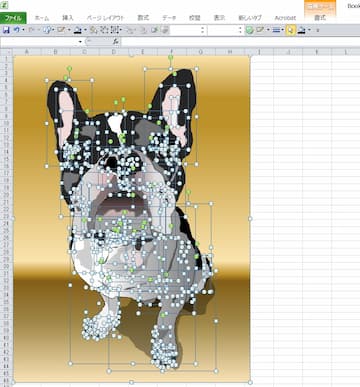The image size is (360, 387).
Task: Click the bottom-middle handle of the gold background
Action: [x=132, y=382]
